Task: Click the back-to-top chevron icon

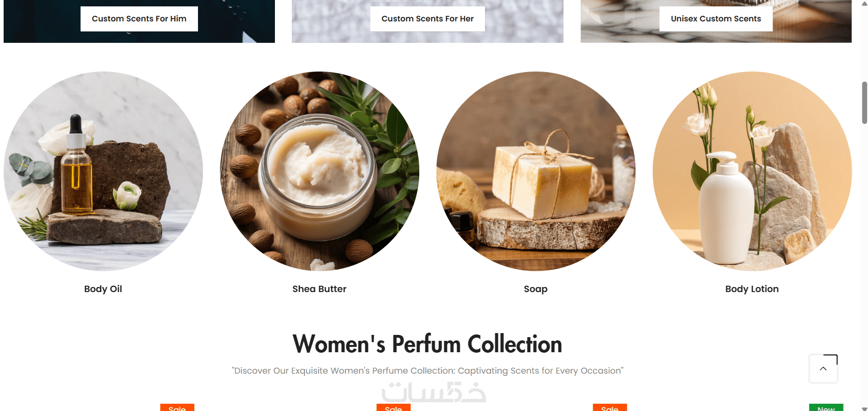Action: tap(823, 369)
